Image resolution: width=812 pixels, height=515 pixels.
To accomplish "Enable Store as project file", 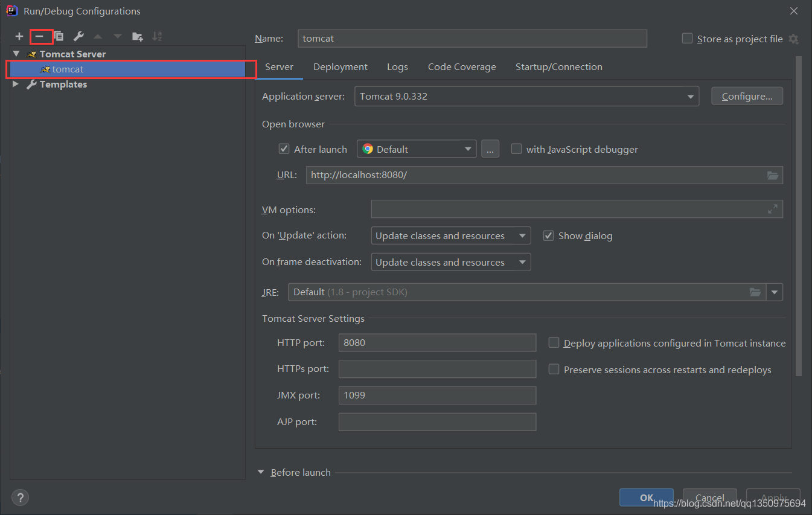I will tap(687, 39).
